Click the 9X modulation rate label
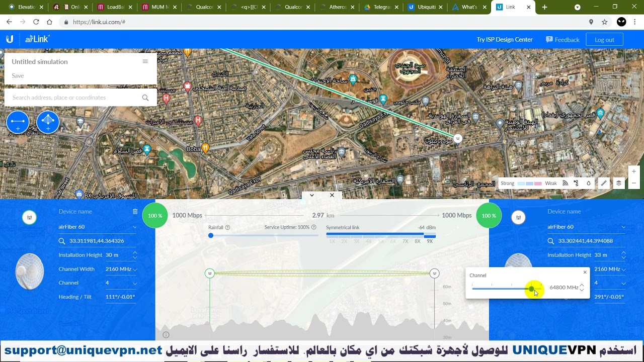 pos(430,241)
